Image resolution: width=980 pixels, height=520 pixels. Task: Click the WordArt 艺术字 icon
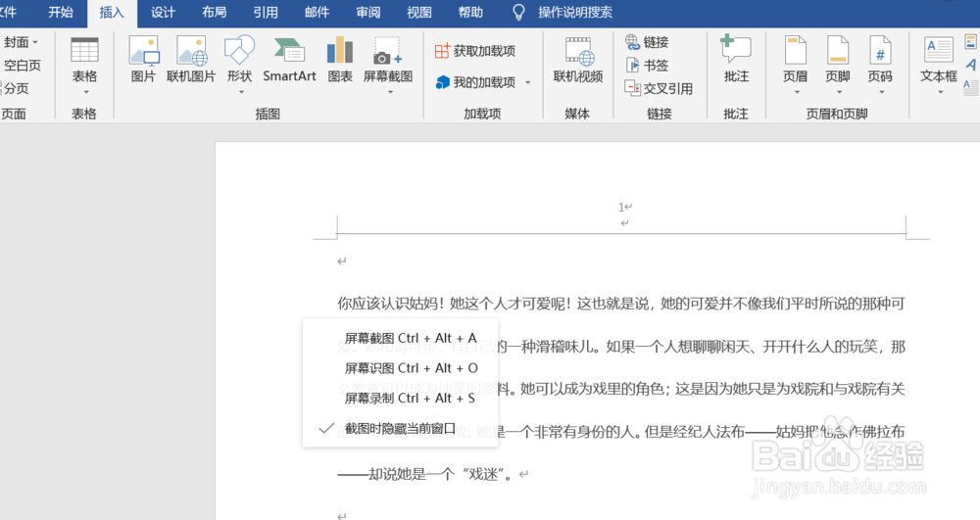(x=971, y=65)
